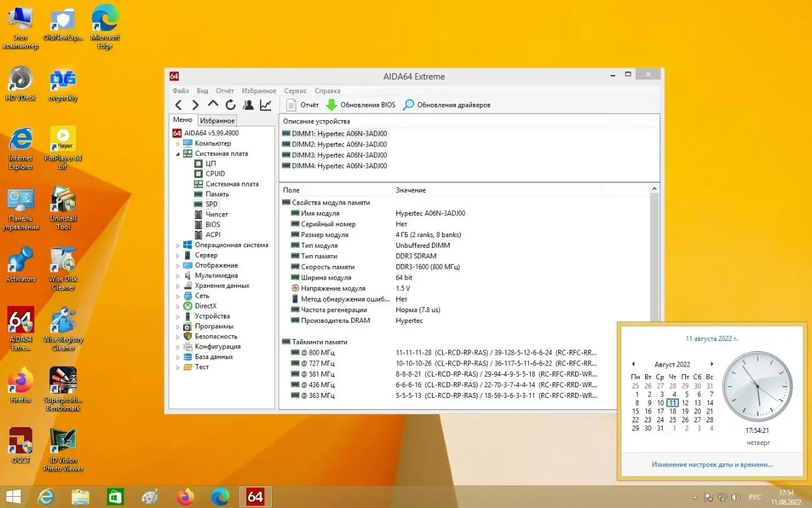812x508 pixels.
Task: Open the Сервис menu
Action: [x=294, y=90]
